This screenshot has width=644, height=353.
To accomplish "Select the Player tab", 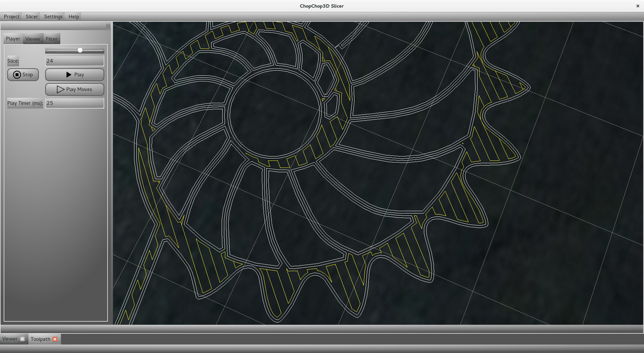I will coord(13,39).
